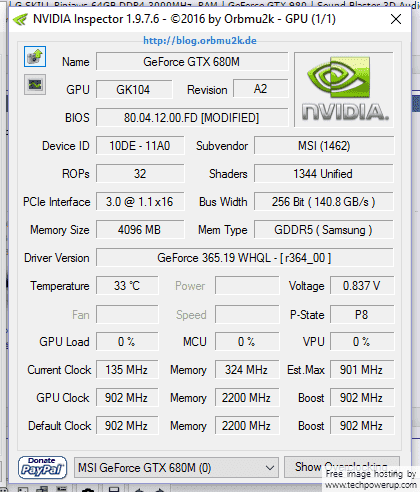Click the NVIDIA logo image
The image size is (420, 492).
[344, 89]
